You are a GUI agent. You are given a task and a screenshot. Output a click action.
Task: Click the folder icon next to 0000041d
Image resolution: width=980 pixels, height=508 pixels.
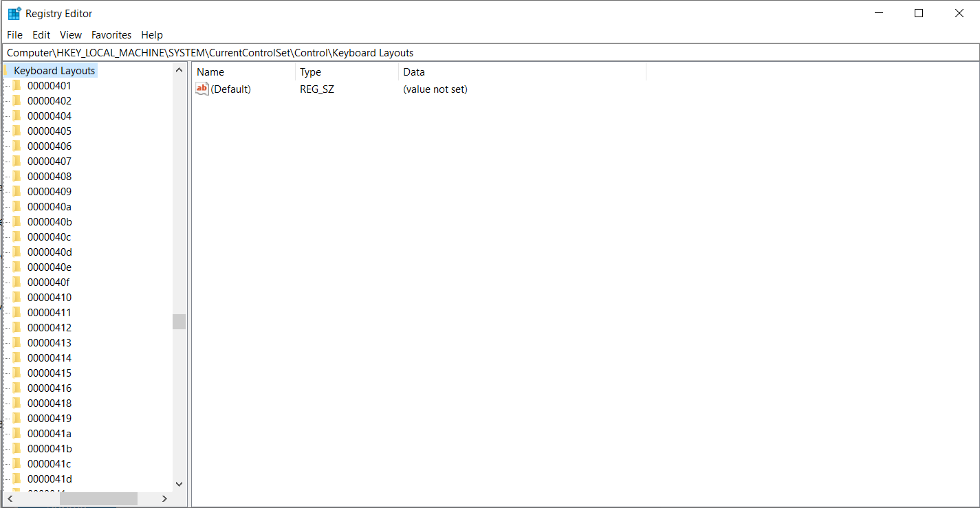pos(17,478)
